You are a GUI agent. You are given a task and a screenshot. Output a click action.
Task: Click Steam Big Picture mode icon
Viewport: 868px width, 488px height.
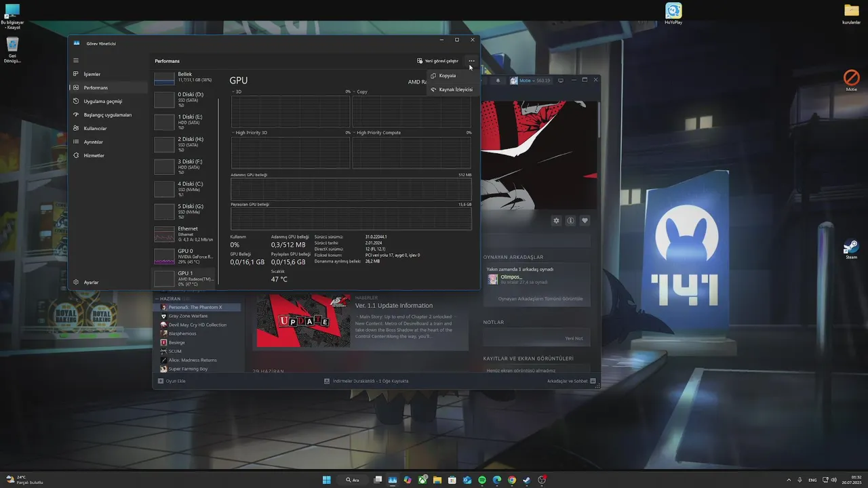(x=560, y=80)
